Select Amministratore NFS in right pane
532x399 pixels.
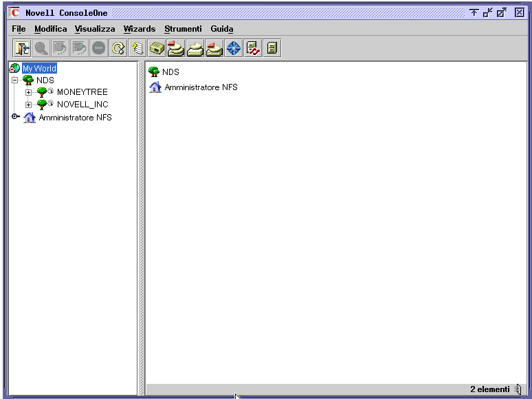point(201,87)
